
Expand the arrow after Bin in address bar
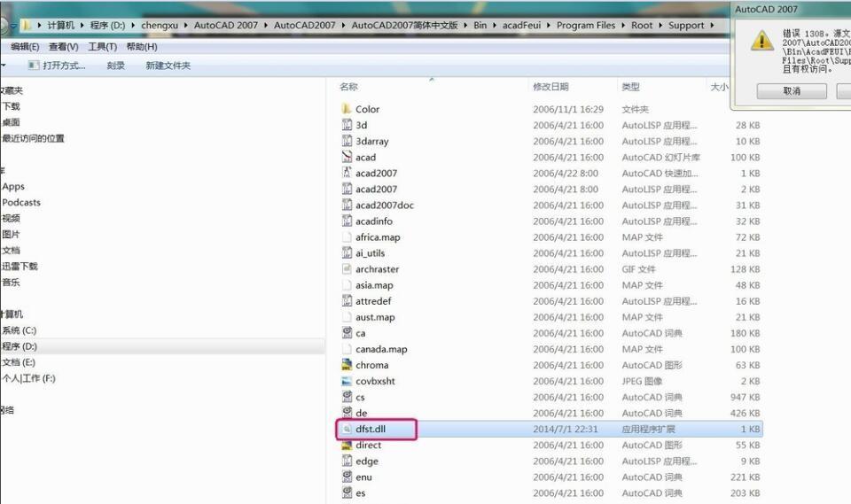495,25
